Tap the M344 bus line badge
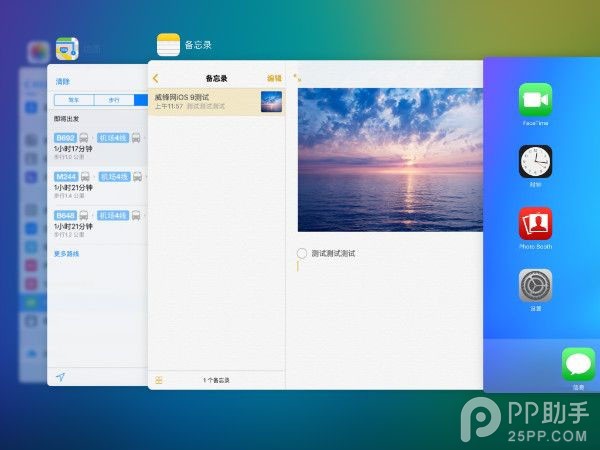Image resolution: width=600 pixels, height=450 pixels. [67, 177]
